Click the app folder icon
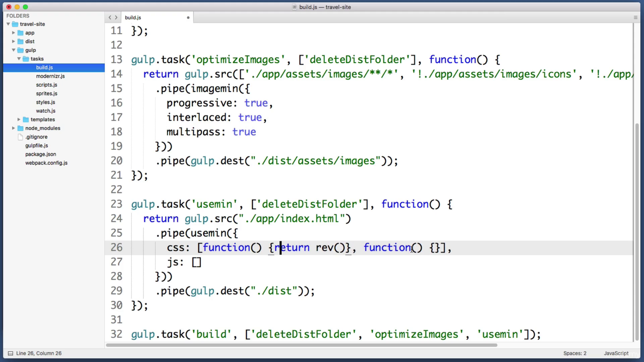The width and height of the screenshot is (644, 362). [x=20, y=33]
